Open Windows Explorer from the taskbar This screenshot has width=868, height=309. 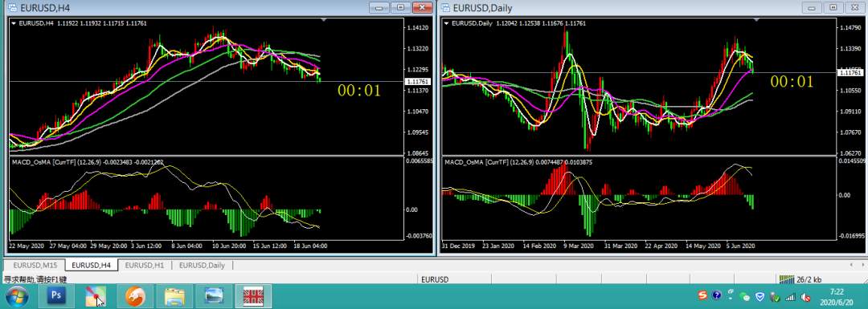coord(175,296)
